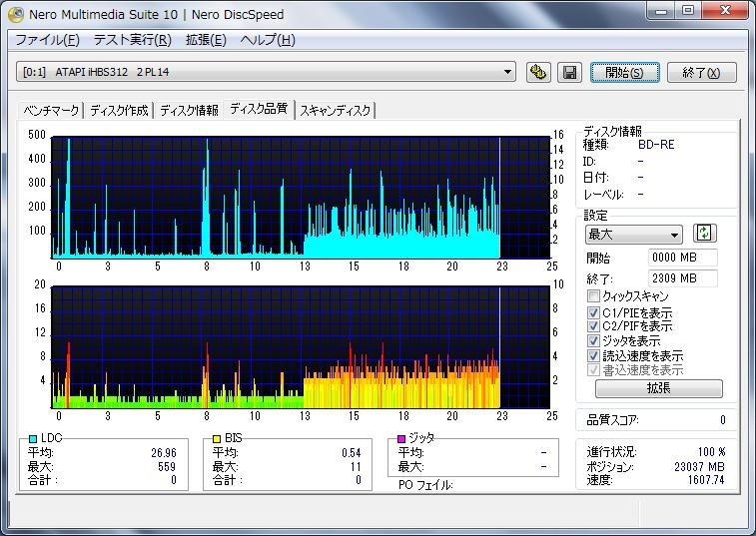The image size is (756, 536).
Task: Click the drive options icon in toolbar
Action: coord(538,73)
